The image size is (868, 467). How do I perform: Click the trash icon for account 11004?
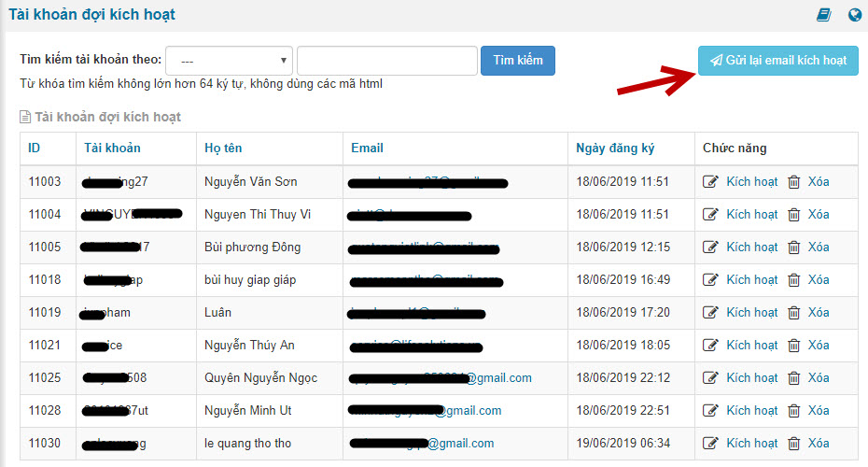(794, 215)
